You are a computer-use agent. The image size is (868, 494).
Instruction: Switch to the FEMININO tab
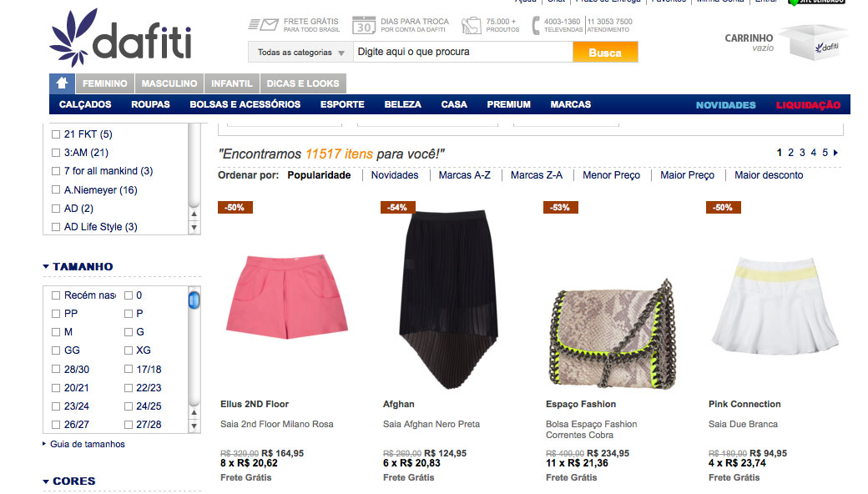click(105, 83)
